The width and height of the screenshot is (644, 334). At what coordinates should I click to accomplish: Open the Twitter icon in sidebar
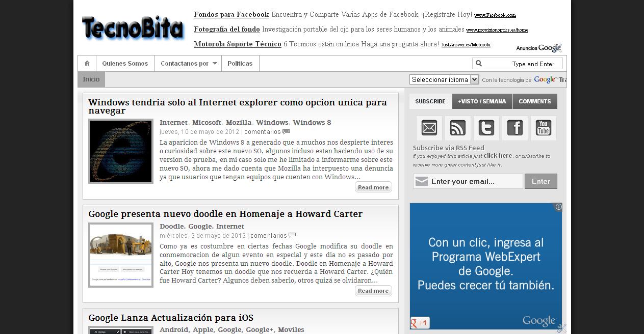coord(486,128)
